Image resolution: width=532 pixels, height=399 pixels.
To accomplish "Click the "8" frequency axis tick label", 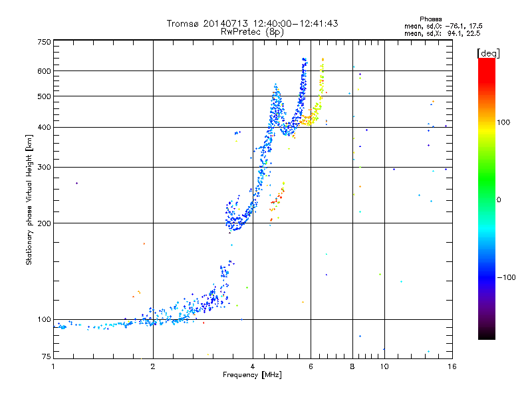I will (x=352, y=366).
